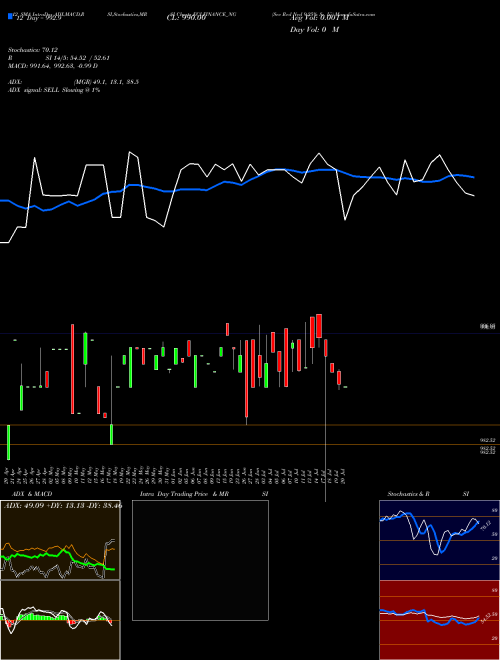Click the last candle of the price chart
The width and height of the screenshot is (500, 660).
coord(346,387)
